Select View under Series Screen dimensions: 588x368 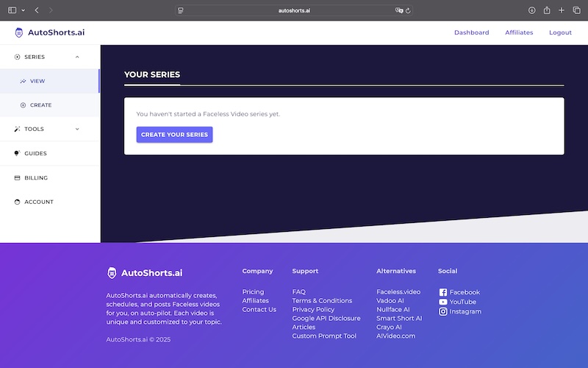point(50,81)
